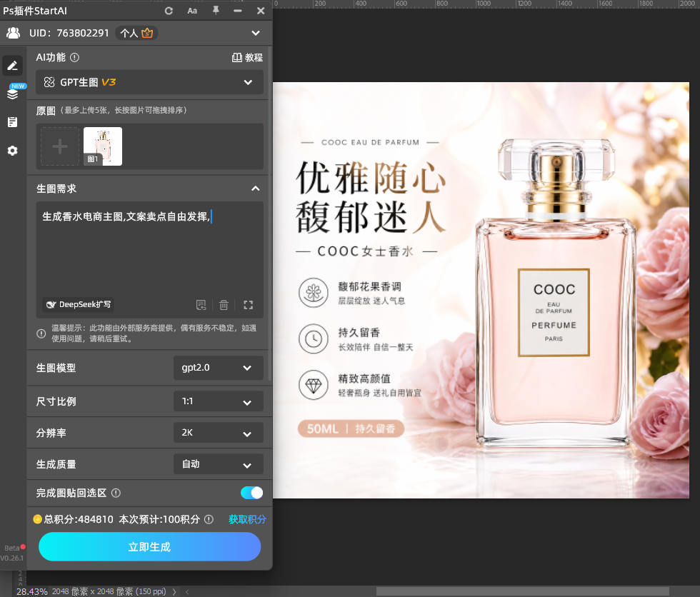Screen dimensions: 700x597
Task: Open the 分辨率 2K dropdown
Action: 219,433
